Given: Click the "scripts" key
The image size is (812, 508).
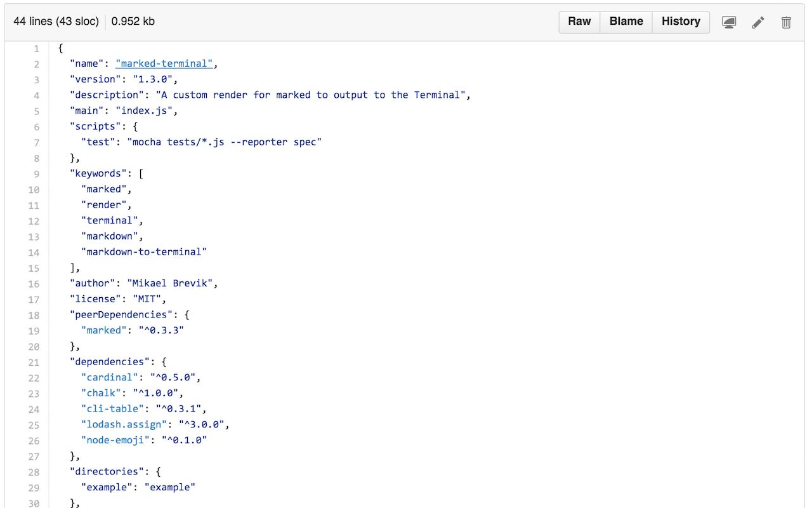Looking at the screenshot, I should 95,126.
